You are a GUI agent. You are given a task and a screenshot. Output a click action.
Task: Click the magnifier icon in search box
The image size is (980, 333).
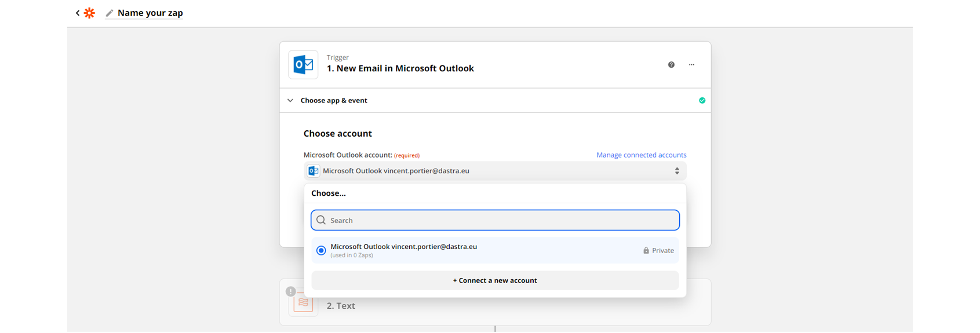(321, 220)
